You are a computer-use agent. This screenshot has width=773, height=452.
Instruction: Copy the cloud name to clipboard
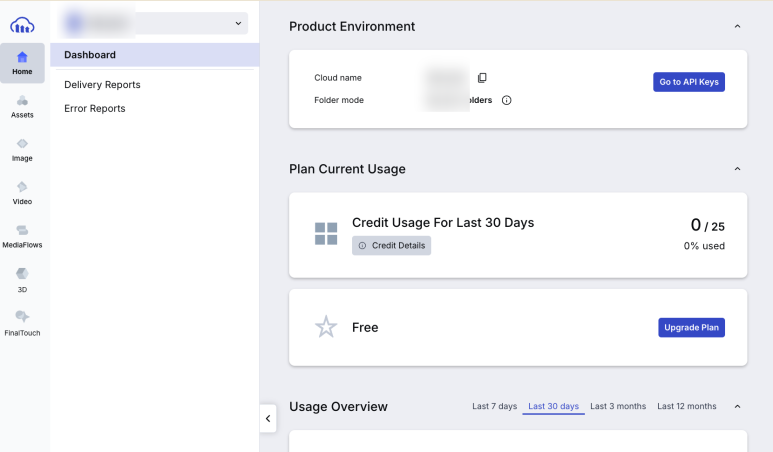[482, 78]
